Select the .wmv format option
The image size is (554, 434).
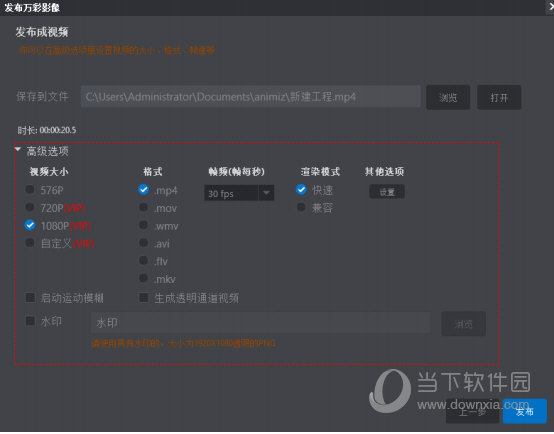[143, 225]
